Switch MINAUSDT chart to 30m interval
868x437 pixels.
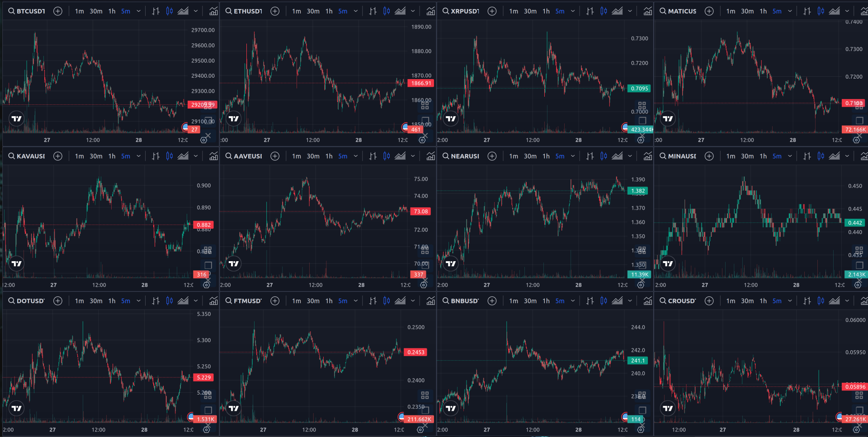(747, 156)
